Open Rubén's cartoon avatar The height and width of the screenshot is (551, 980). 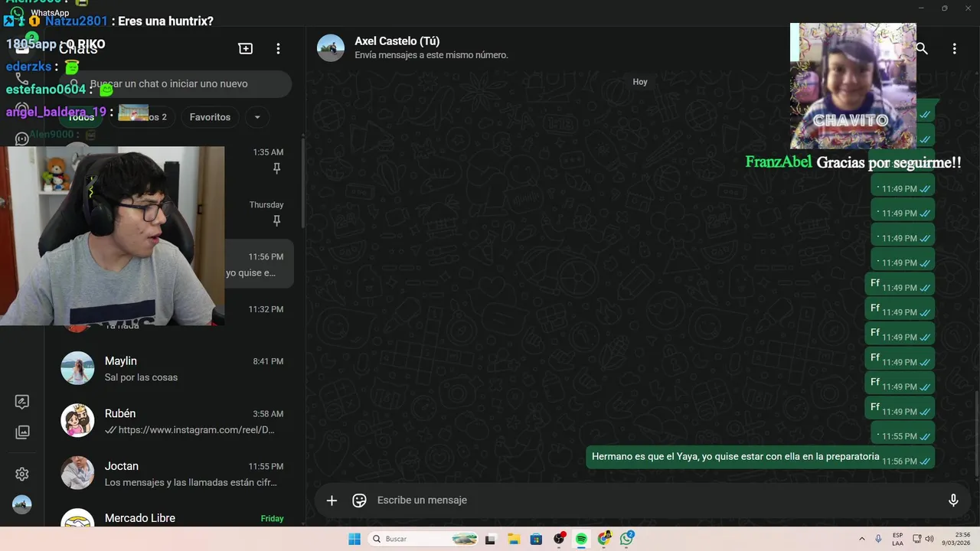pos(77,421)
